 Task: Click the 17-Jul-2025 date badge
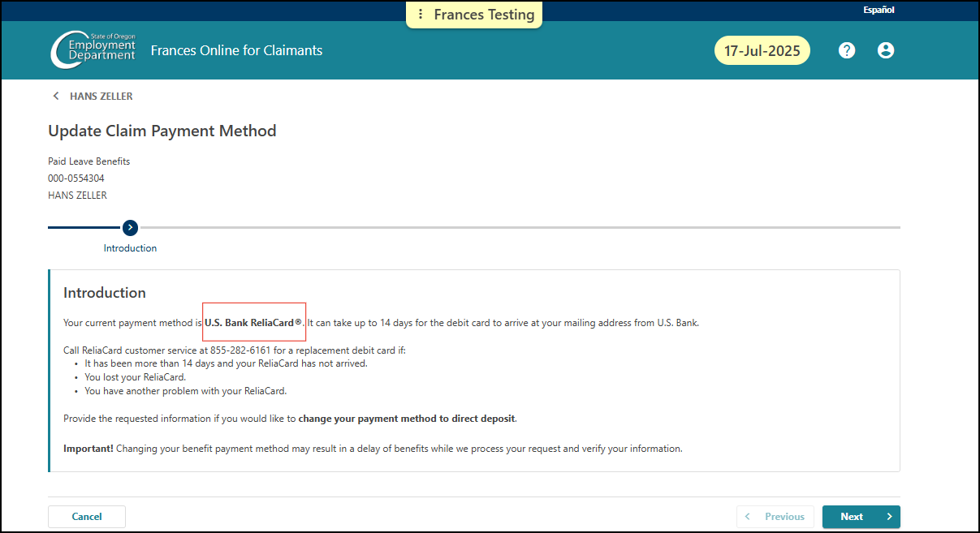point(762,50)
